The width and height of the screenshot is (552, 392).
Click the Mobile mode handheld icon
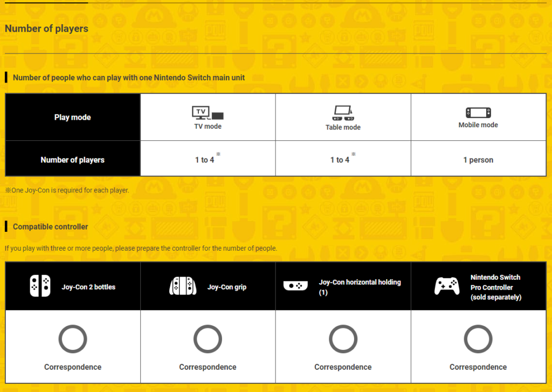pyautogui.click(x=478, y=113)
